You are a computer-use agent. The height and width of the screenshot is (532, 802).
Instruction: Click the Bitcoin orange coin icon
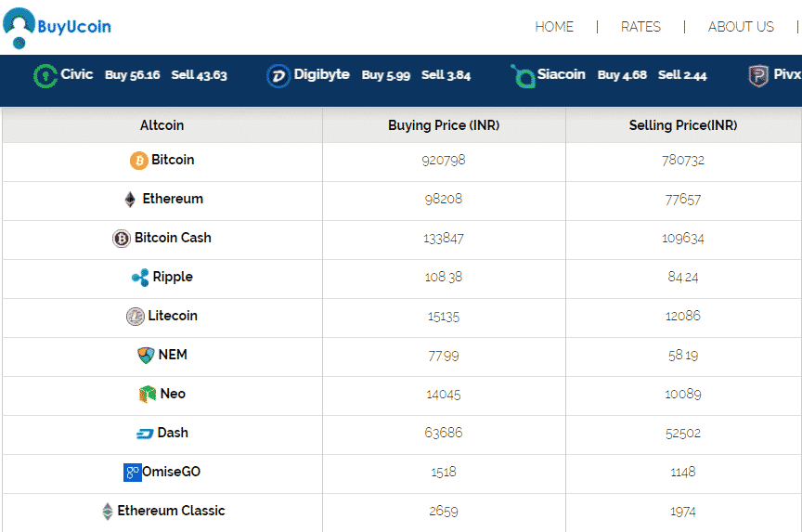tap(138, 161)
